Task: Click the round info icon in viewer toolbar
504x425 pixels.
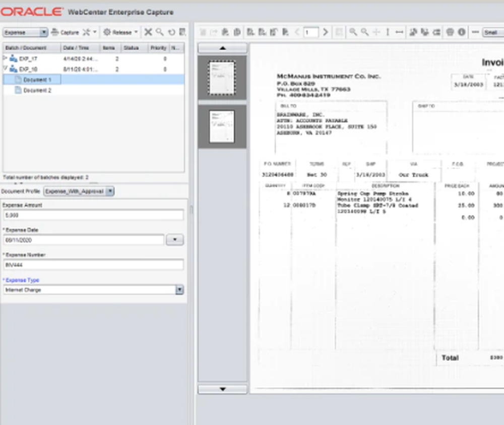Action: coord(462,32)
